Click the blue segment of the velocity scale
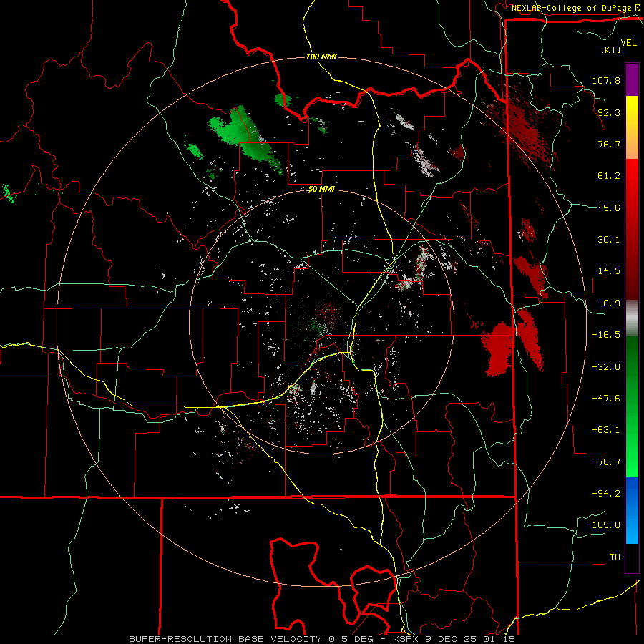The width and height of the screenshot is (644, 644). tap(632, 510)
